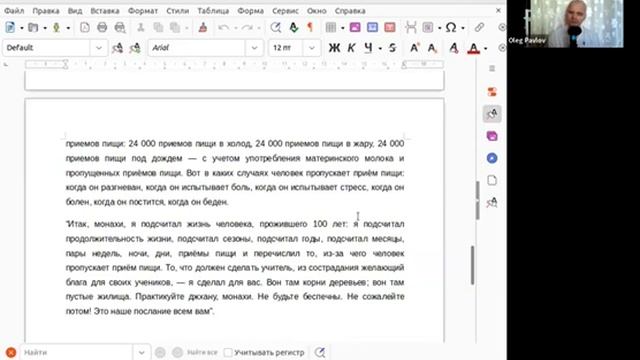640x360 pixels.
Task: Open the New document dropdown arrow
Action: (22, 28)
